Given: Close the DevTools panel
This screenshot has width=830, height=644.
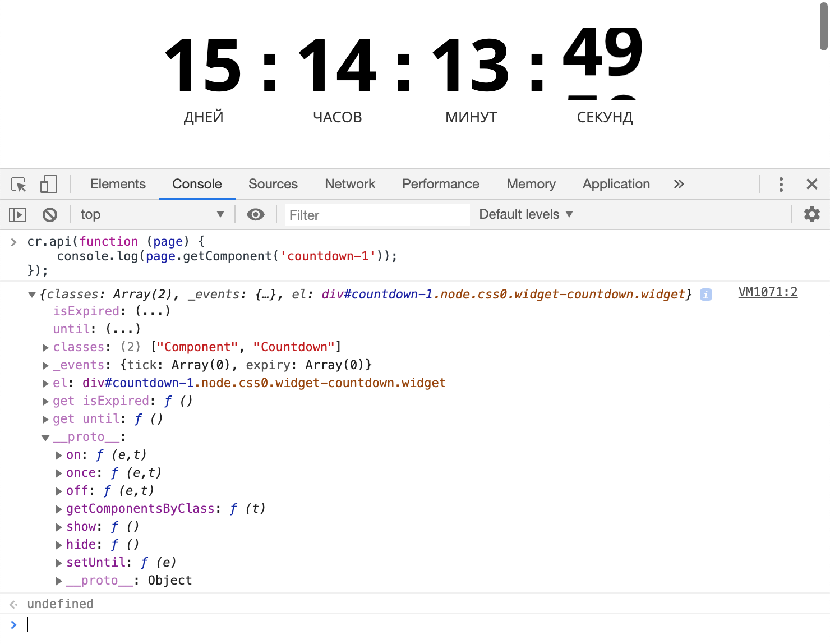Looking at the screenshot, I should point(811,184).
